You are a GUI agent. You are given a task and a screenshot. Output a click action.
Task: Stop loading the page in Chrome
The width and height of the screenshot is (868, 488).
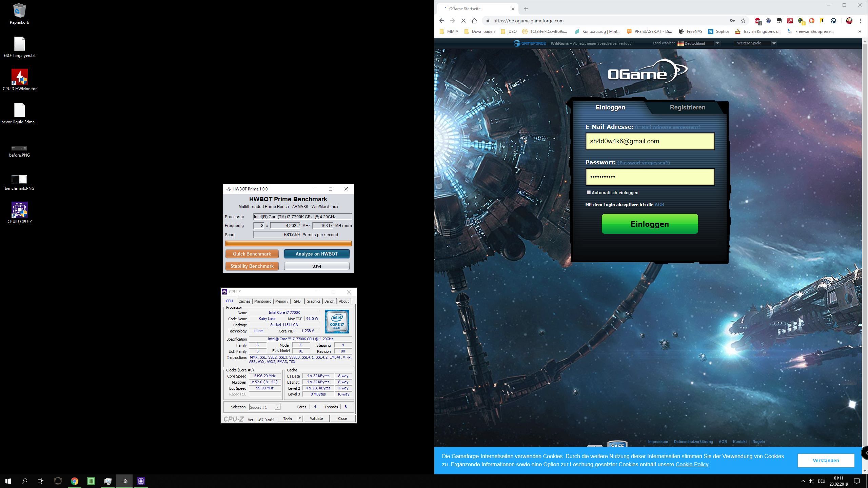point(463,21)
